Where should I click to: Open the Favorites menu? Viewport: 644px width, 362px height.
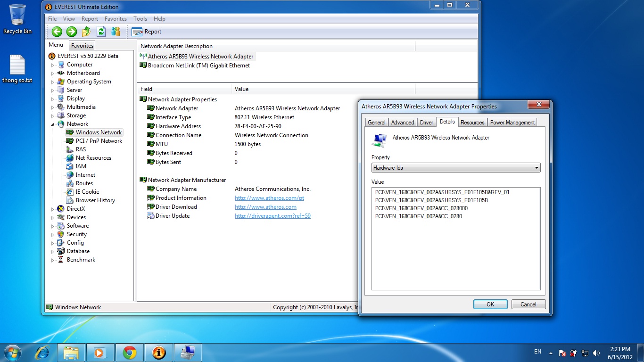(x=116, y=19)
